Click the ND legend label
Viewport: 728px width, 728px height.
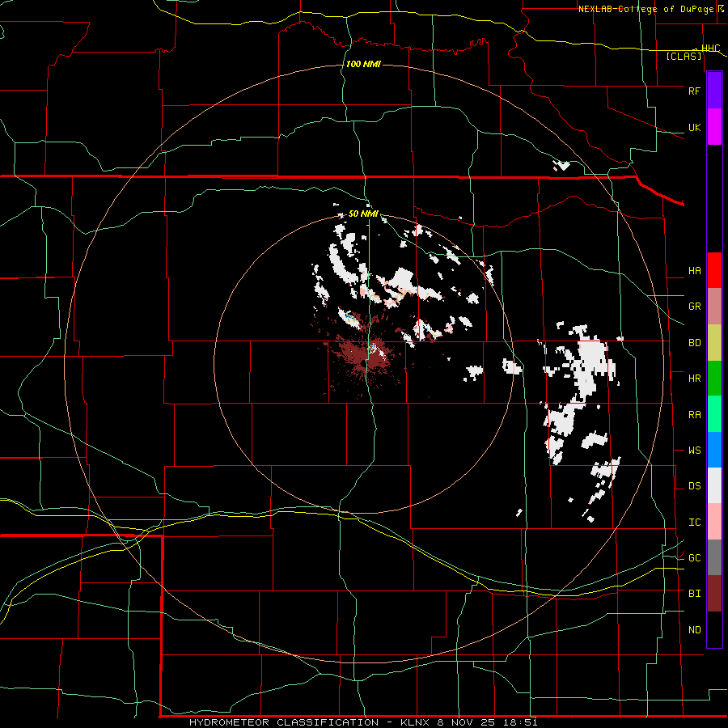pyautogui.click(x=694, y=630)
